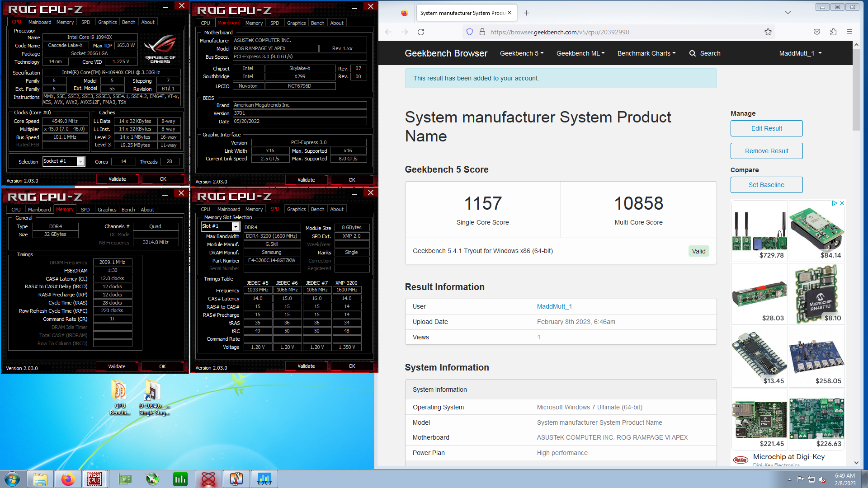Open the green graphics card taskbar icon
The width and height of the screenshot is (868, 488).
(x=124, y=479)
